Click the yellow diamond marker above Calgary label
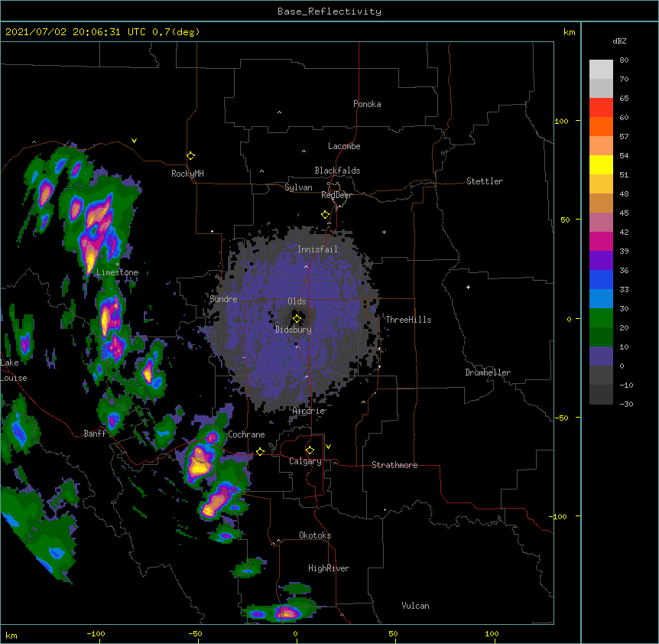 pyautogui.click(x=310, y=450)
